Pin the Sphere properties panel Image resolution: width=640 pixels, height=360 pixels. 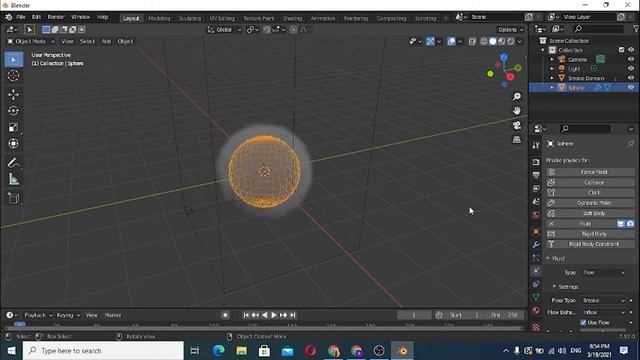[631, 143]
